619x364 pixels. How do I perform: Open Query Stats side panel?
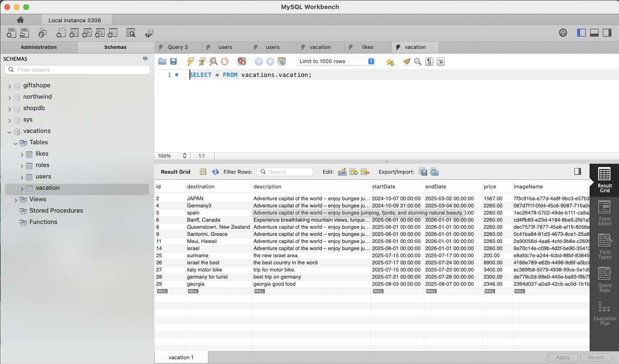(x=604, y=280)
